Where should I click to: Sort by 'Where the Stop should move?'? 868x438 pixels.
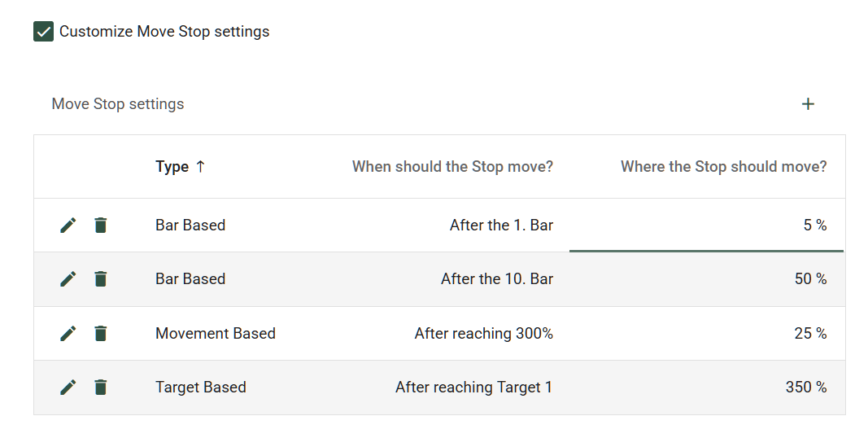tap(723, 167)
